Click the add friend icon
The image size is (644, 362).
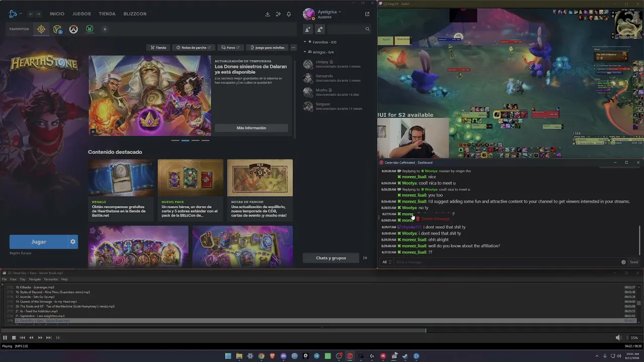pos(308,29)
